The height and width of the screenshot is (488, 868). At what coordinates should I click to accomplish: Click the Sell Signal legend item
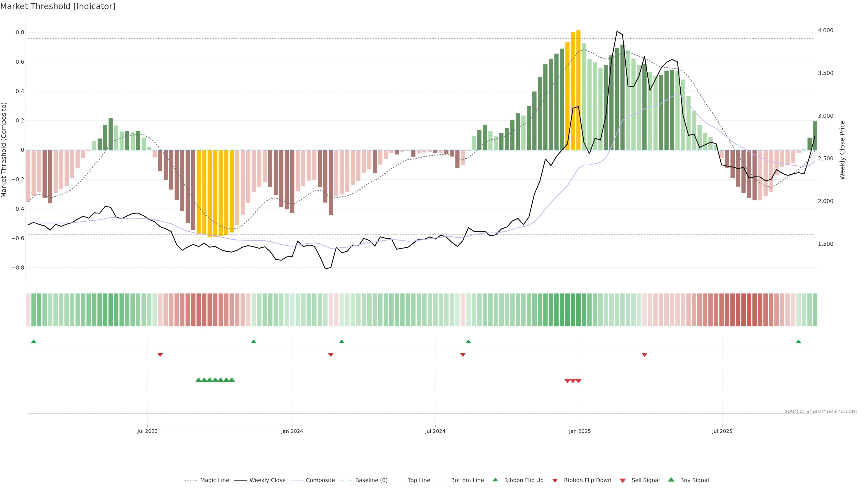(x=645, y=480)
